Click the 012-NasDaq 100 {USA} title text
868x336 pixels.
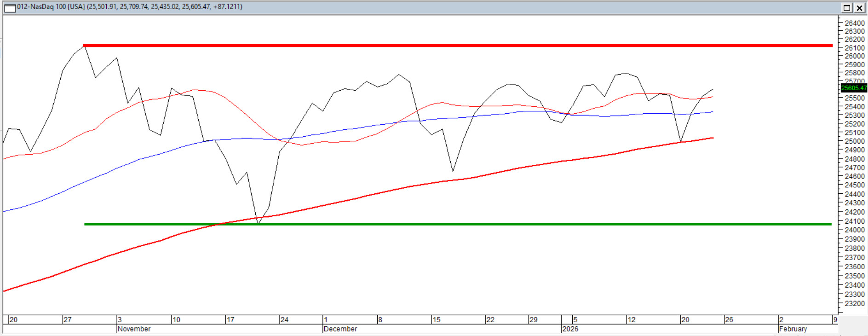coord(51,7)
